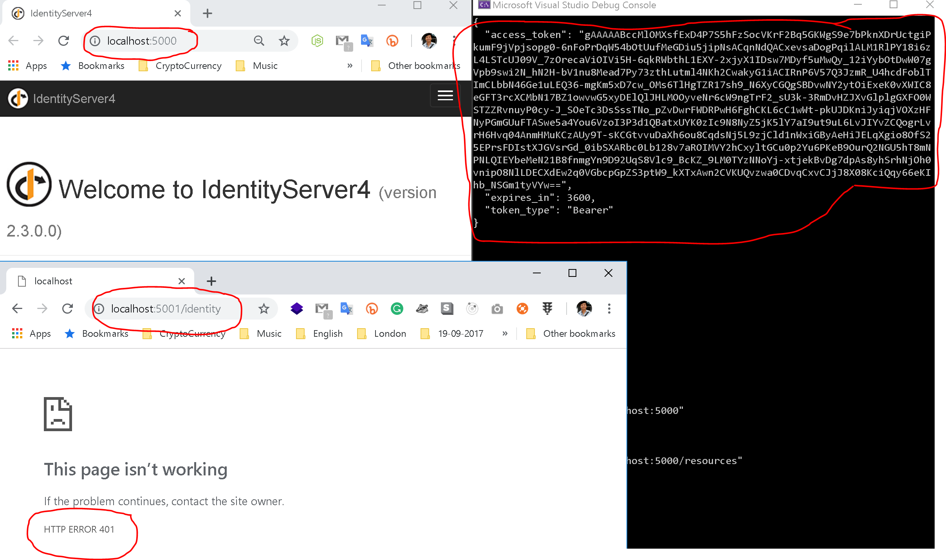Open Apps shortcut in the bottom browser bookmarks bar
This screenshot has height=560, width=946.
click(31, 334)
